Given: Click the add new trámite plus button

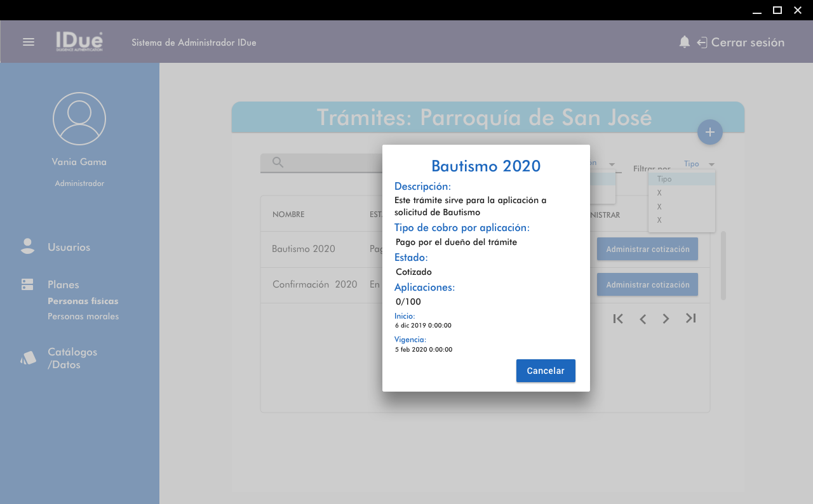Looking at the screenshot, I should [x=710, y=132].
